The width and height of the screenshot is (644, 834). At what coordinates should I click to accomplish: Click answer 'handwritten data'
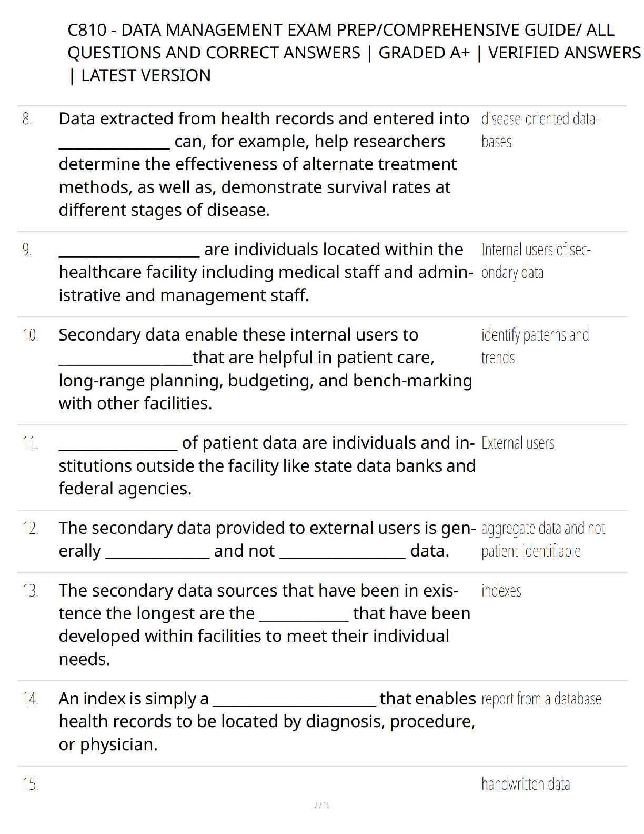tap(526, 785)
